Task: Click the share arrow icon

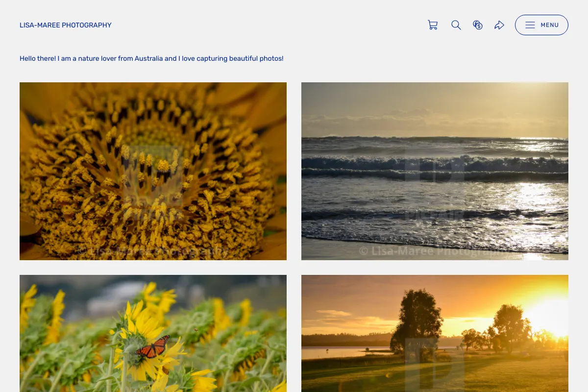Action: point(499,25)
